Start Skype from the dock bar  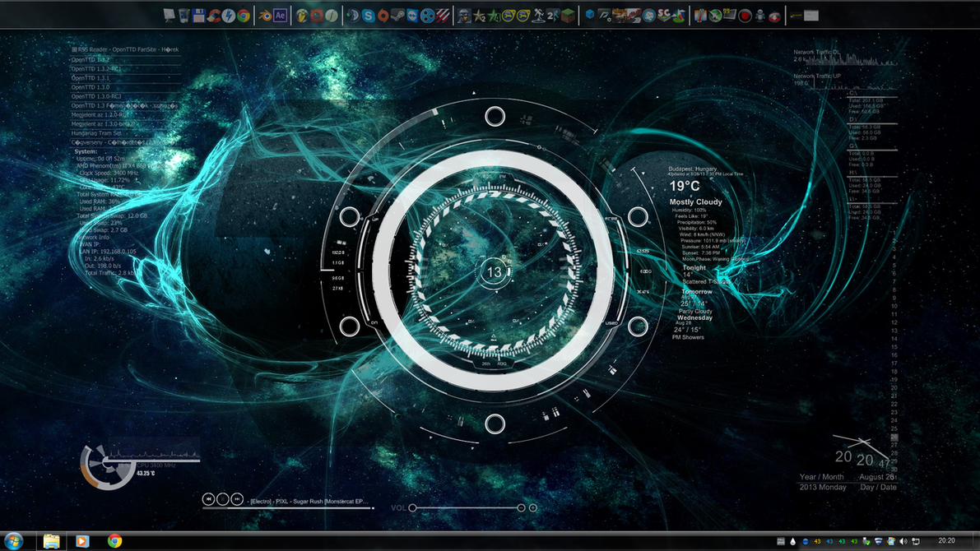369,15
